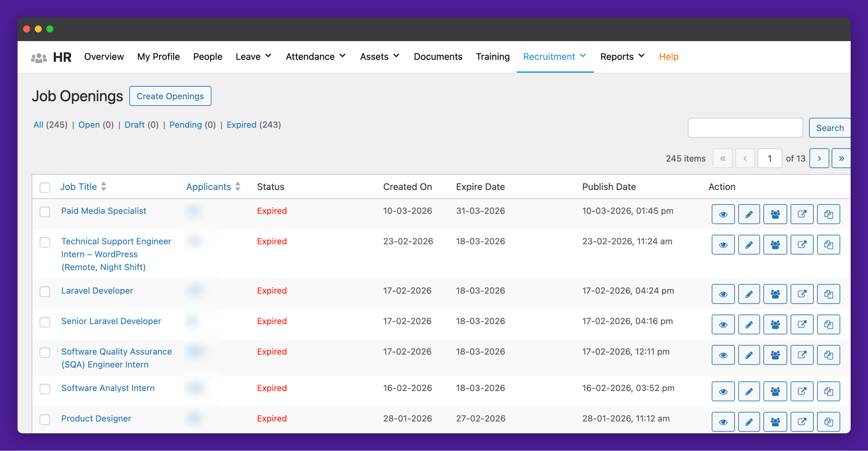Select the Software Analyst Intern row checkbox
Image resolution: width=868 pixels, height=451 pixels.
pyautogui.click(x=45, y=389)
